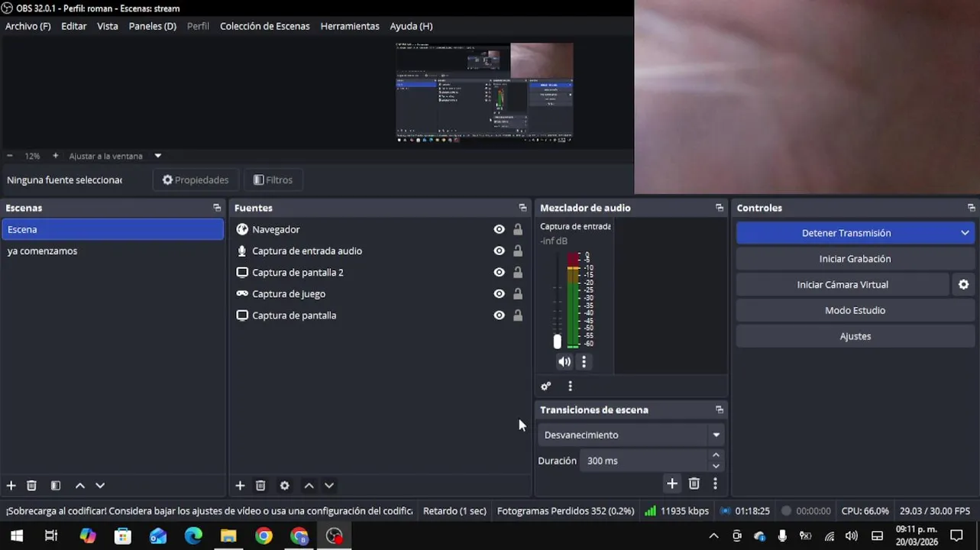Move the scene up in the Escenas toolbar
Viewport: 980px width, 550px height.
coord(79,485)
